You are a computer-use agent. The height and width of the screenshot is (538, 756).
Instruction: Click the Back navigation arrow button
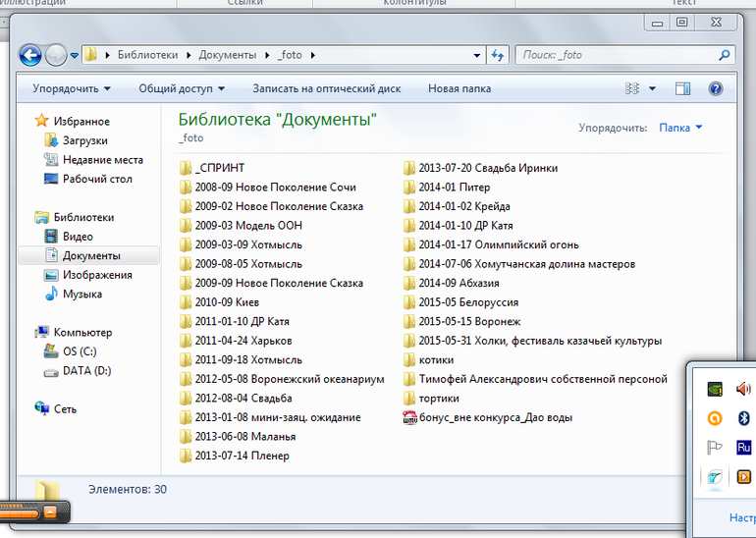pyautogui.click(x=30, y=55)
